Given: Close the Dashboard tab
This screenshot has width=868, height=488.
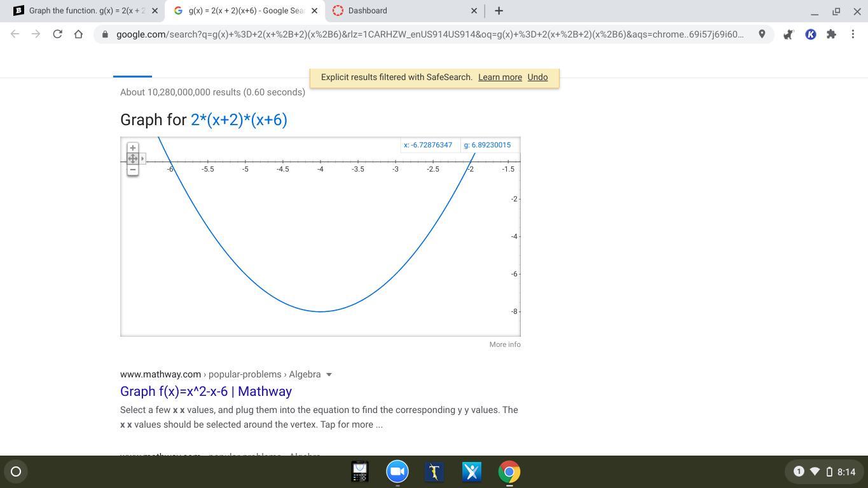Looking at the screenshot, I should 474,11.
